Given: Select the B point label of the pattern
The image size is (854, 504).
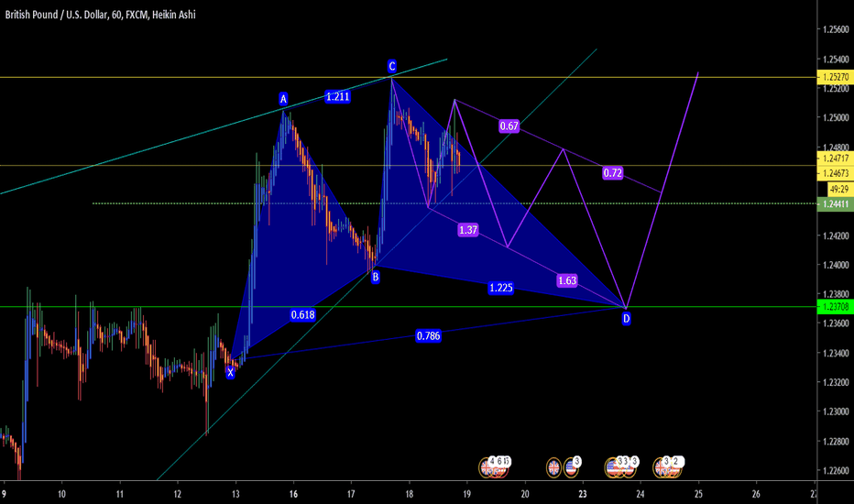Looking at the screenshot, I should pyautogui.click(x=376, y=278).
